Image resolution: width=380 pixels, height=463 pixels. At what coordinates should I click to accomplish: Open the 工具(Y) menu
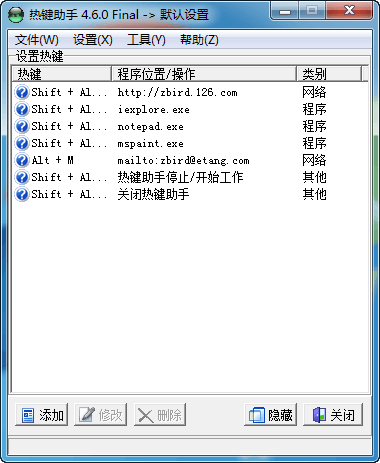pos(146,40)
